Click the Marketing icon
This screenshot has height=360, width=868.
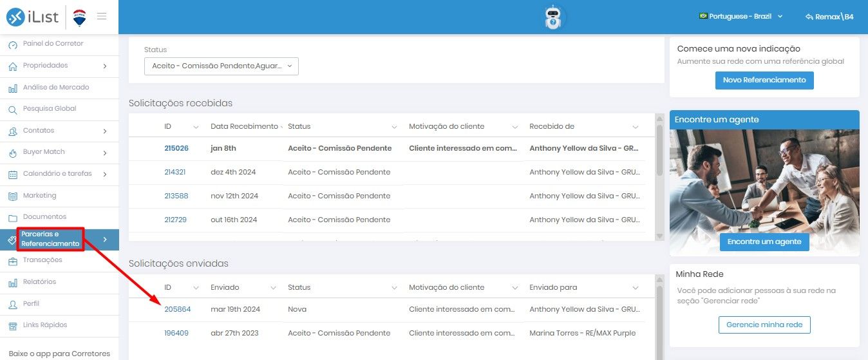coord(13,196)
